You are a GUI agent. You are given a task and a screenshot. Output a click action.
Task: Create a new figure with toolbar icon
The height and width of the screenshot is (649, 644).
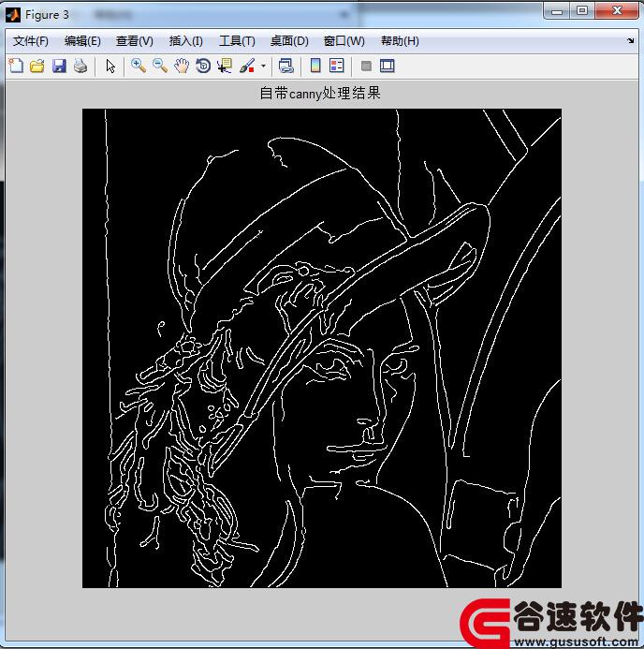click(x=16, y=66)
